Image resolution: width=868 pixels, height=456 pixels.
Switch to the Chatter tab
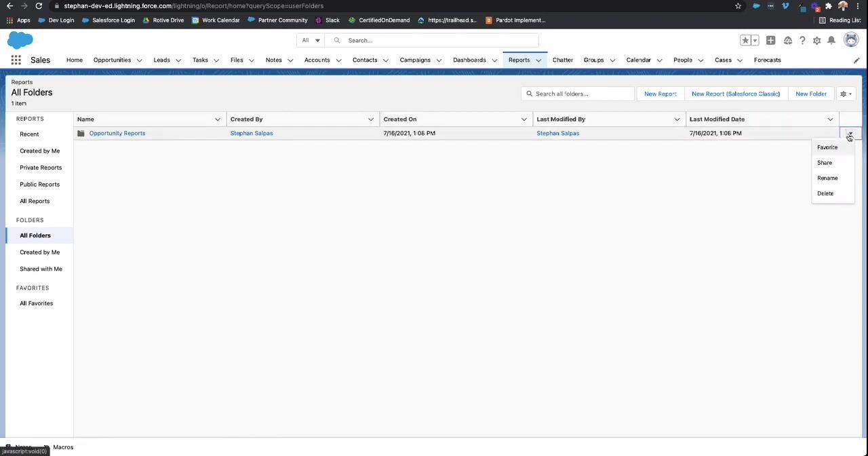[x=563, y=60]
